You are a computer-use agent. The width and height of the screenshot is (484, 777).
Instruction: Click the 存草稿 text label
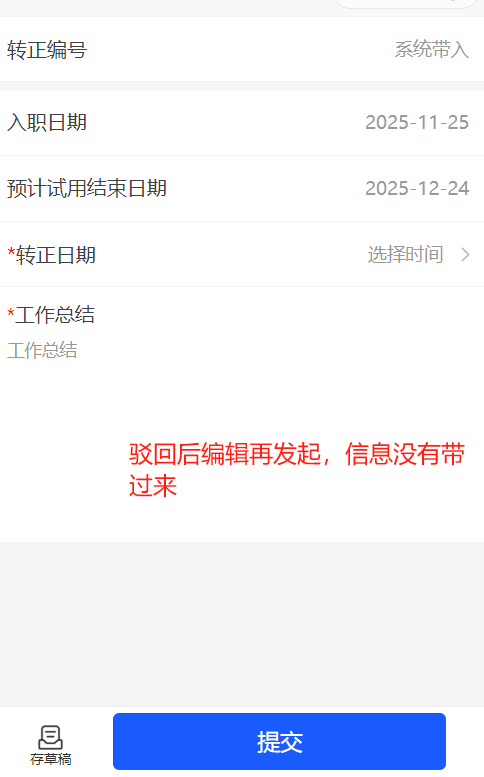pyautogui.click(x=51, y=759)
